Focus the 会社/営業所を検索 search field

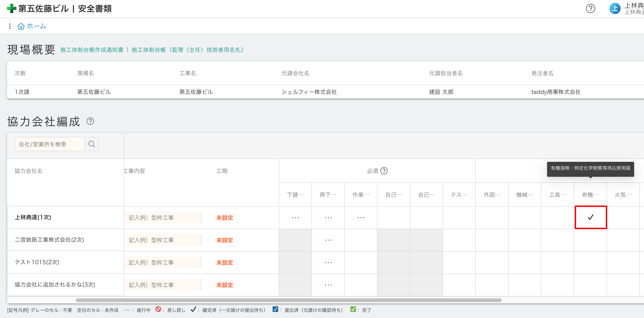(x=49, y=144)
